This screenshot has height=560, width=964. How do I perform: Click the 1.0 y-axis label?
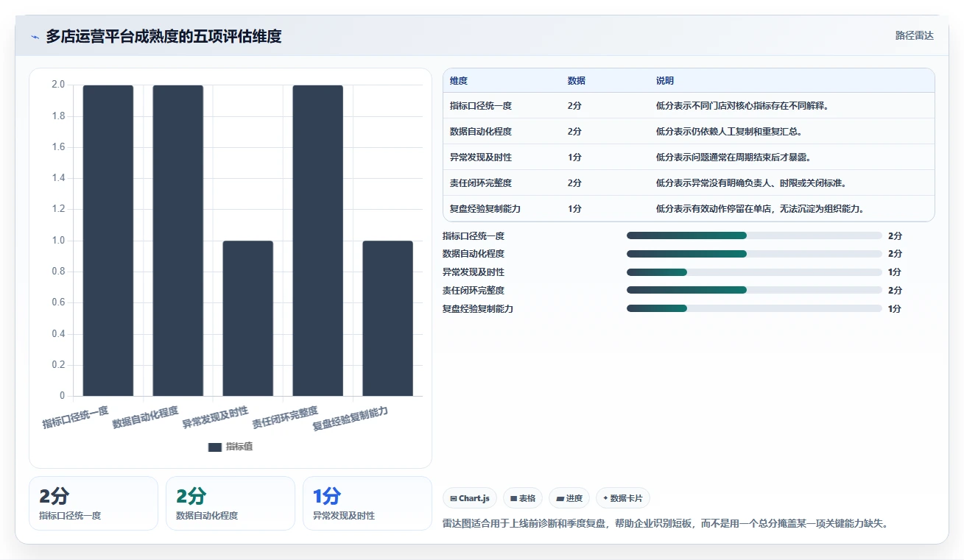[x=58, y=241]
